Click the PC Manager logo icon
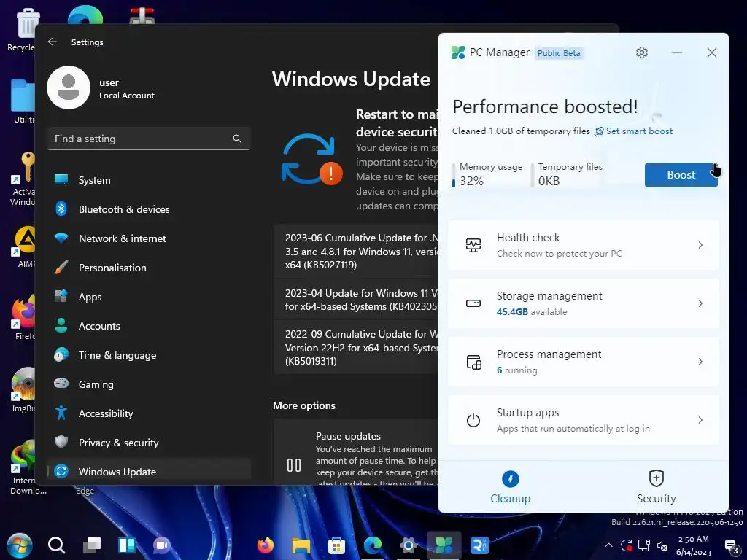This screenshot has height=560, width=747. [x=458, y=52]
